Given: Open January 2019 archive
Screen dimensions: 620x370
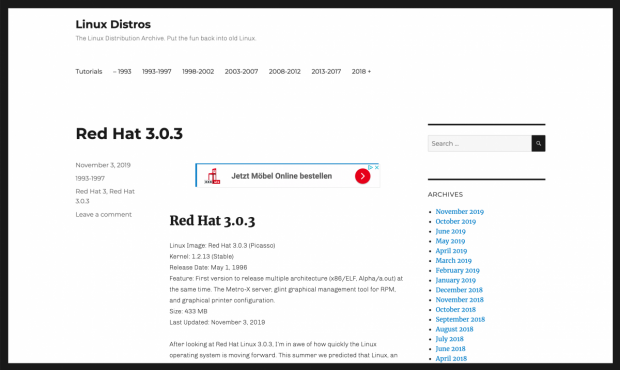Looking at the screenshot, I should tap(456, 280).
